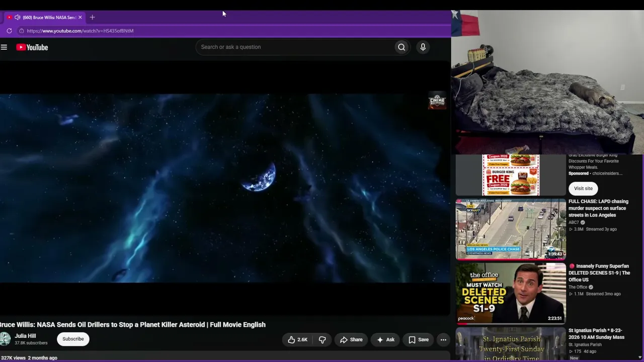
Task: View site information icon beside the URL
Action: tap(21, 31)
